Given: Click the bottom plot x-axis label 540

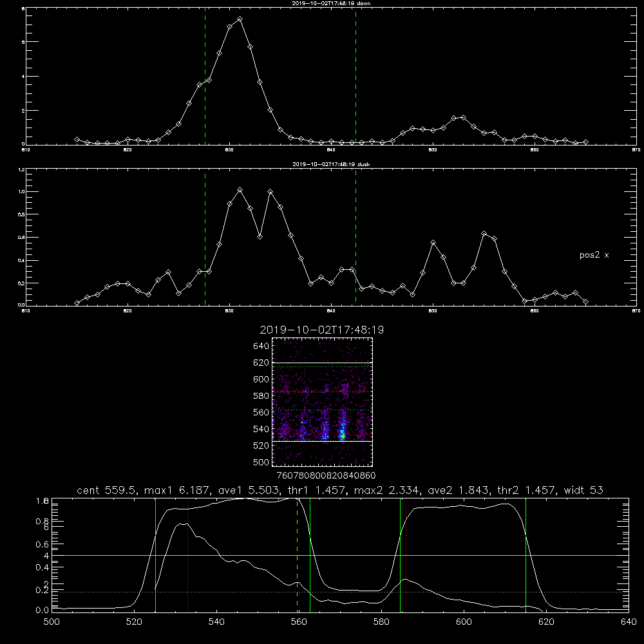Looking at the screenshot, I should tap(216, 622).
